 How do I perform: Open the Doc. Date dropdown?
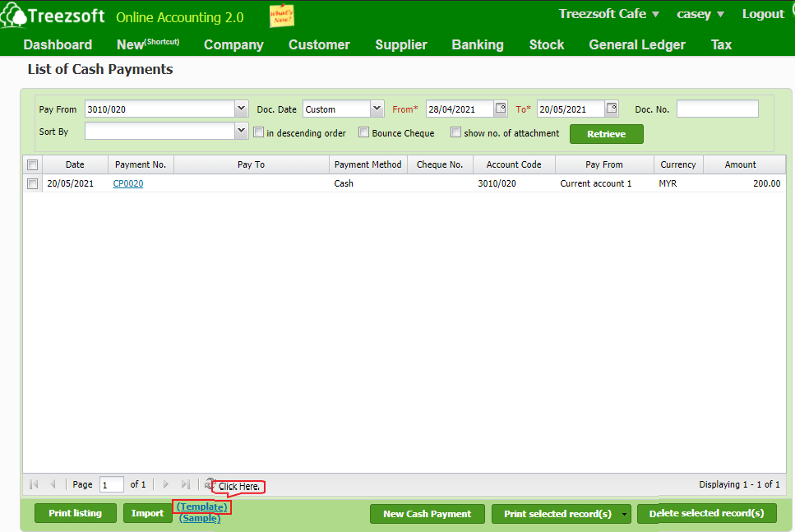click(x=377, y=109)
